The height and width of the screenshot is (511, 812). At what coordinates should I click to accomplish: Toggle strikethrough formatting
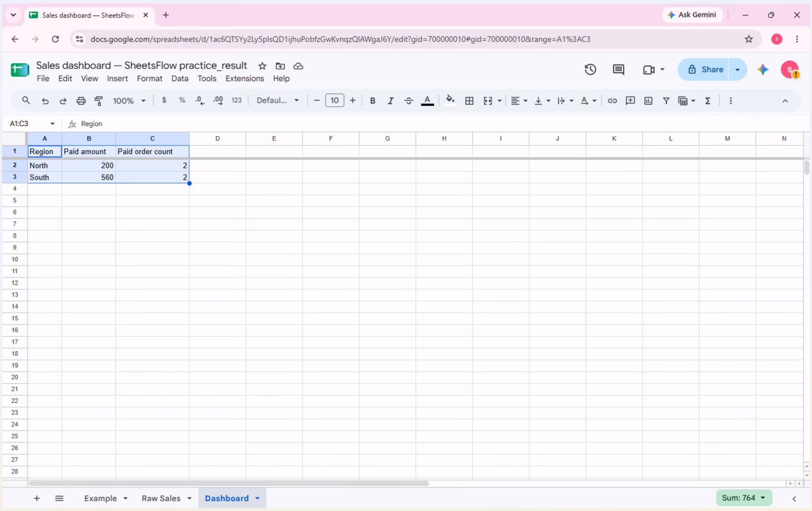tap(409, 101)
